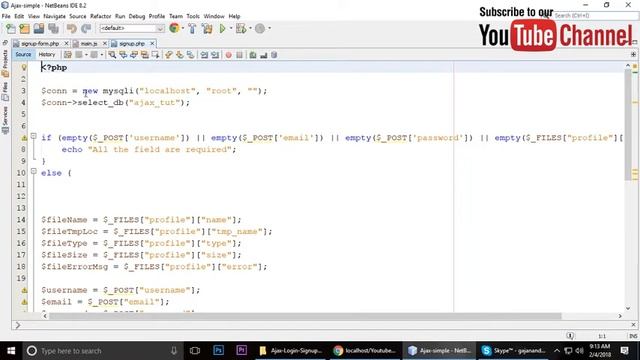Click the editor vertical scrollbar
Viewport: 640px width, 360px height.
click(628, 124)
